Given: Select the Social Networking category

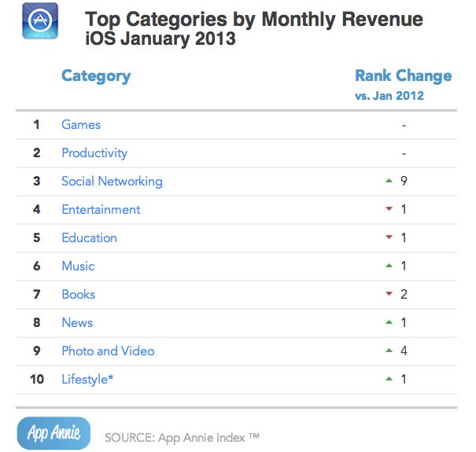Looking at the screenshot, I should (x=112, y=182).
